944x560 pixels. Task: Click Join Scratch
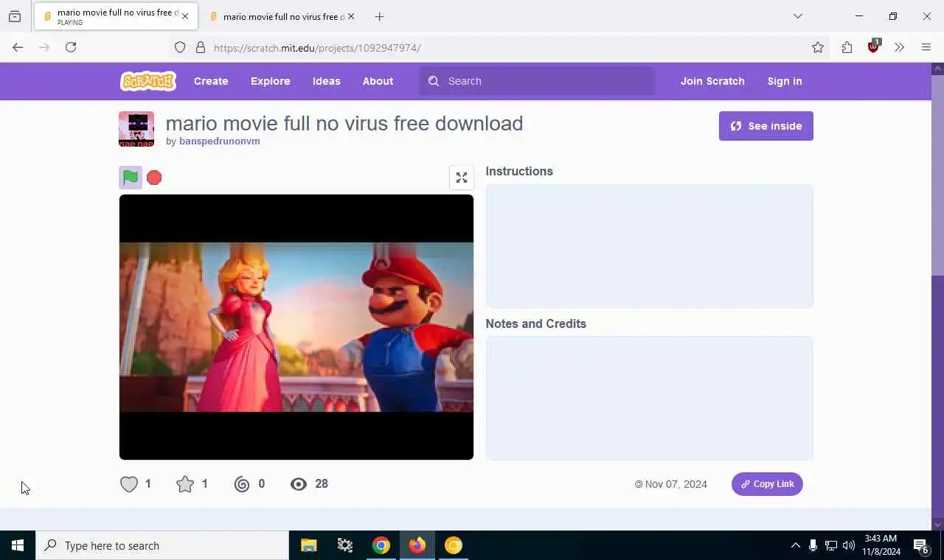712,81
